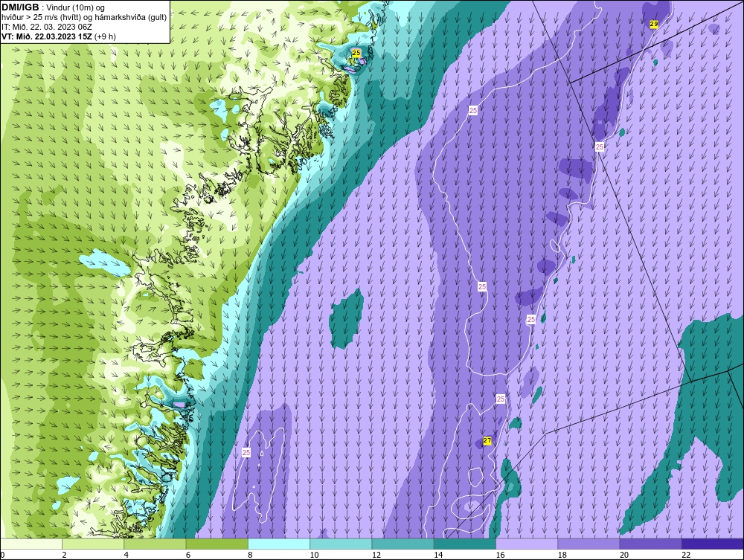Click the 12–14 m/s medium teal swatch
Viewport: 744px width, 560px height.
tap(403, 544)
